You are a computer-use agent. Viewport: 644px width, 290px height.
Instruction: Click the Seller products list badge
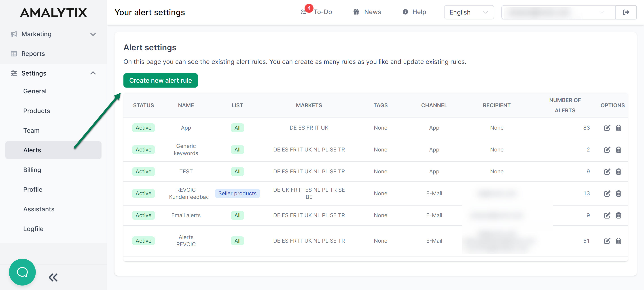237,193
